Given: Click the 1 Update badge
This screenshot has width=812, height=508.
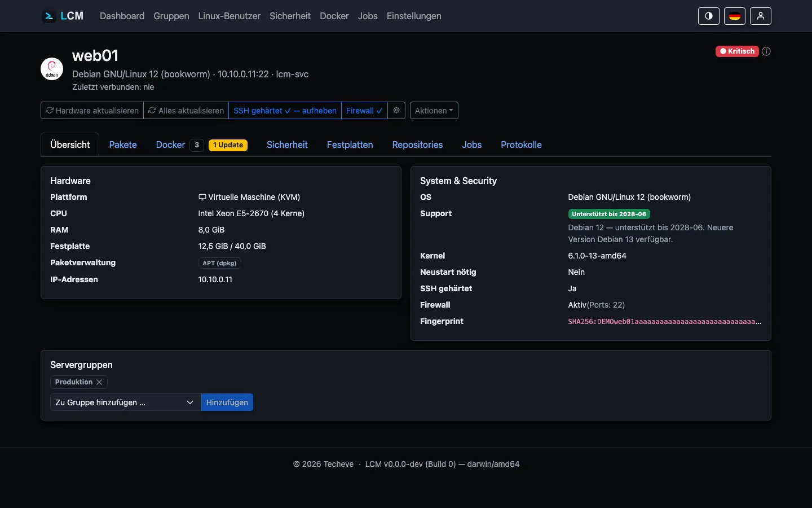Looking at the screenshot, I should point(228,145).
